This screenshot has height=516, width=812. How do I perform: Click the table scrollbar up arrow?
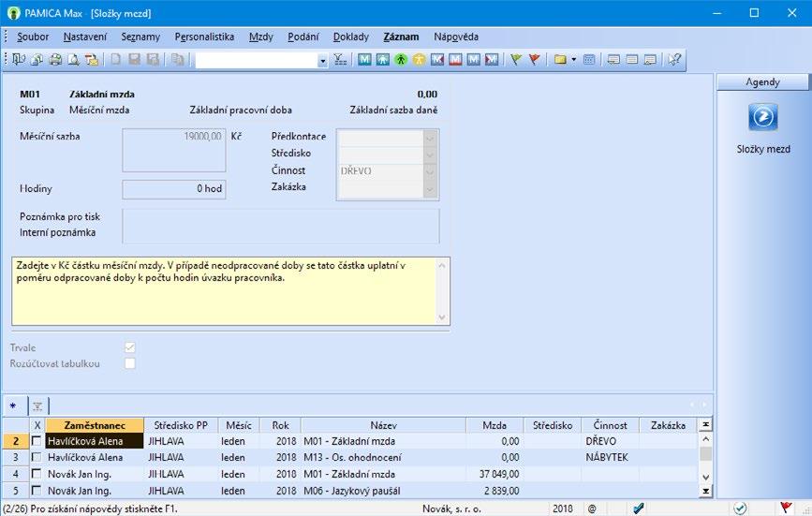point(705,439)
